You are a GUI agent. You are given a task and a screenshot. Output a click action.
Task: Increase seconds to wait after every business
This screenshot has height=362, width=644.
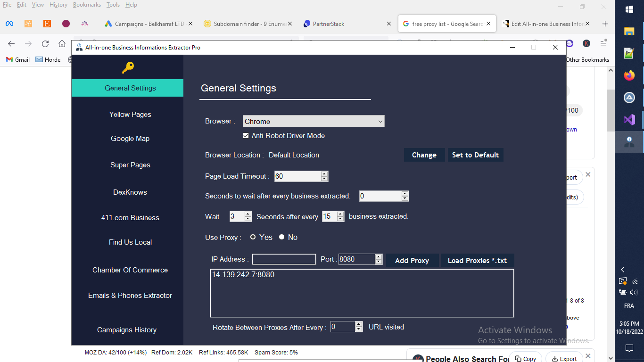(405, 194)
